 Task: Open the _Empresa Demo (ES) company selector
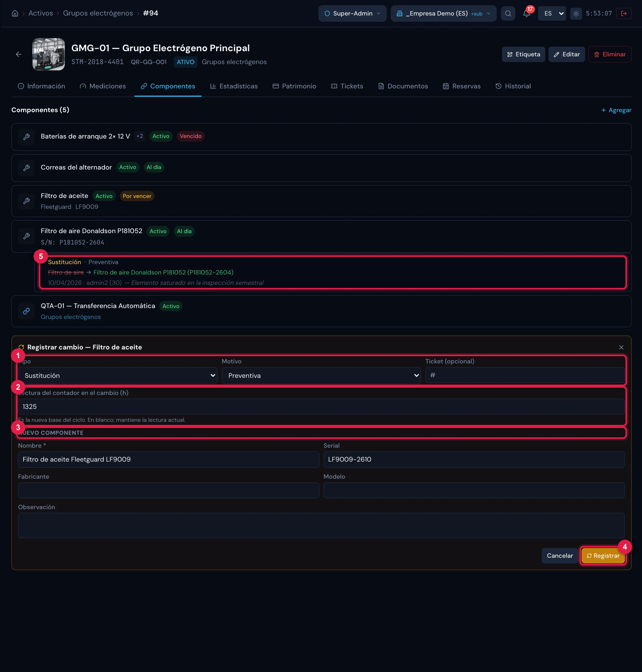click(444, 13)
